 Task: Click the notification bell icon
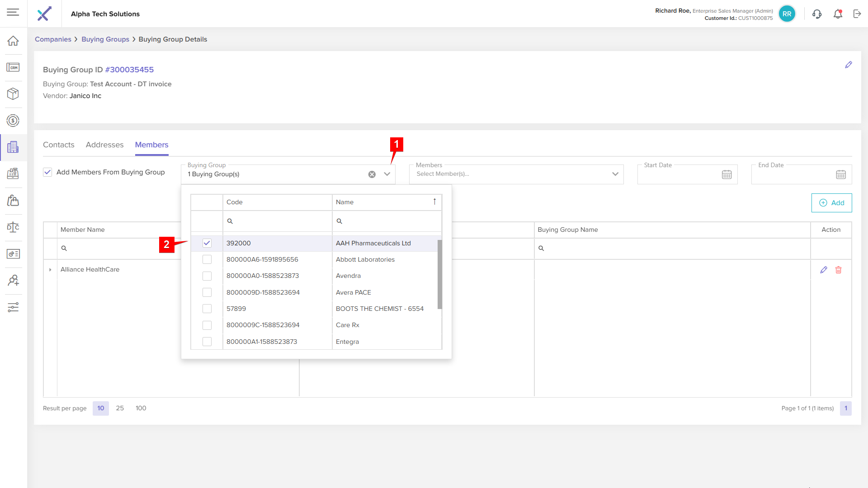tap(838, 14)
